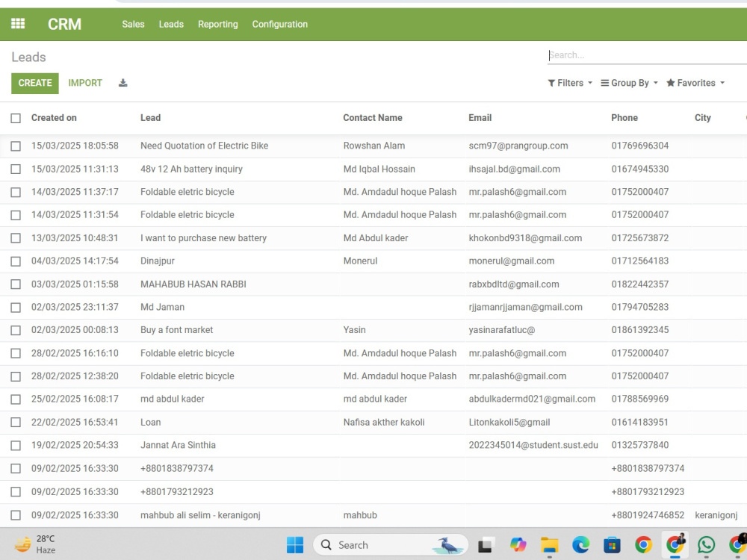
Task: Open lead Md Jaman
Action: click(x=162, y=307)
